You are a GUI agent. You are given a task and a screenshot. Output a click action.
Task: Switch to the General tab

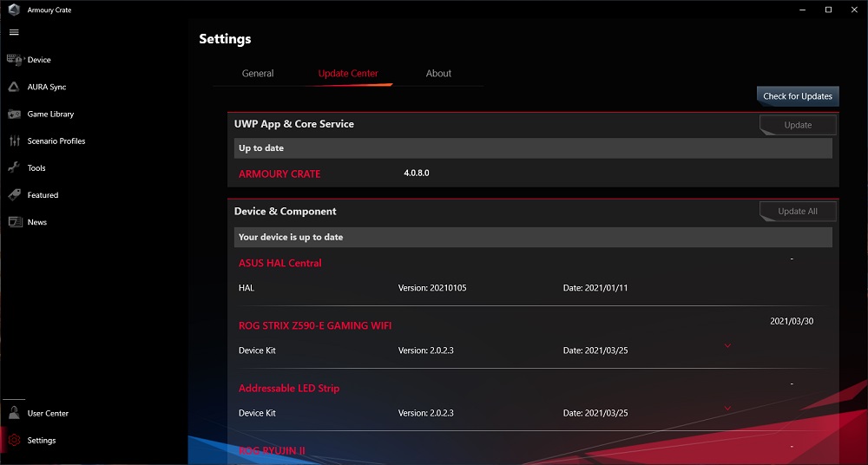pyautogui.click(x=258, y=73)
